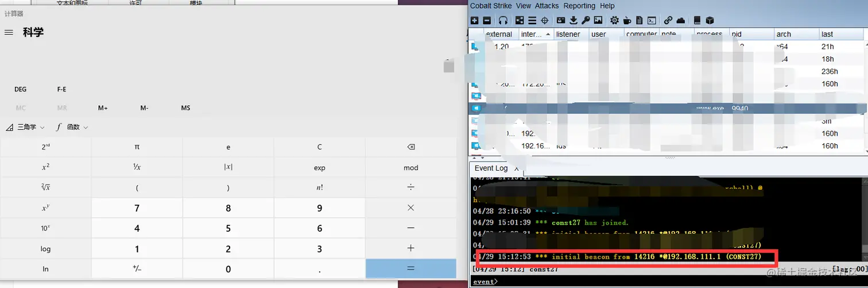Click the log button in calculator
Viewport: 868px width, 288px height.
pos(46,249)
